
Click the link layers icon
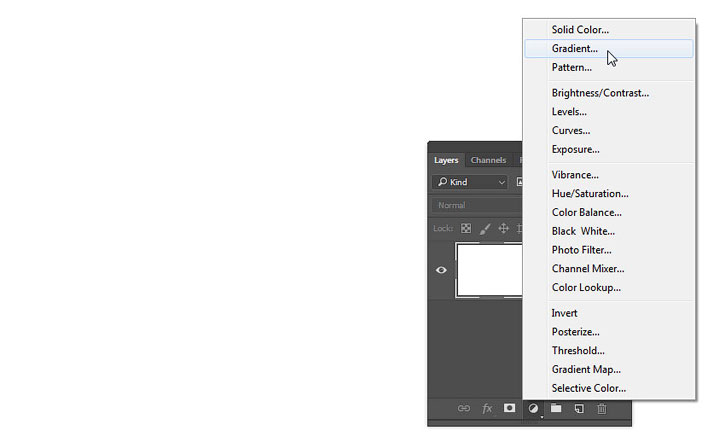coord(464,408)
